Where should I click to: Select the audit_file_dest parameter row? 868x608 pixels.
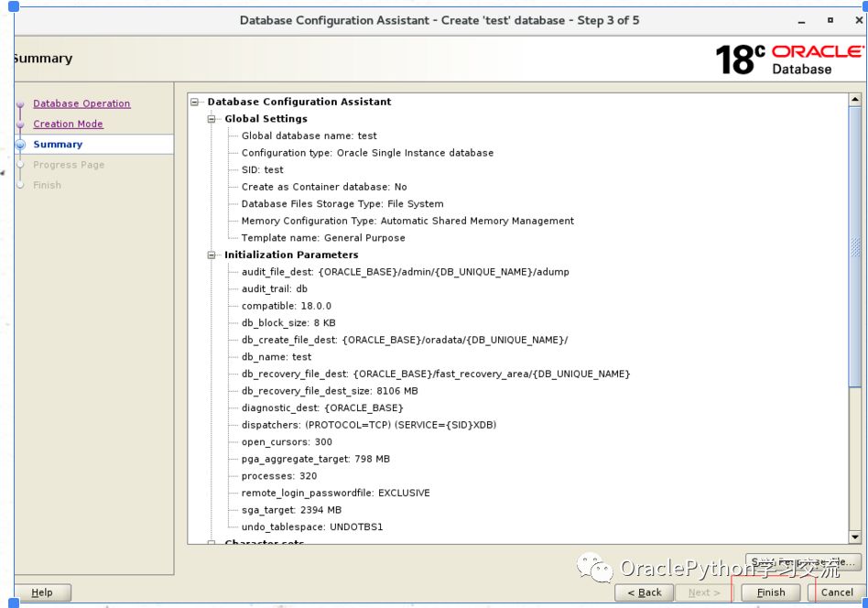(406, 273)
